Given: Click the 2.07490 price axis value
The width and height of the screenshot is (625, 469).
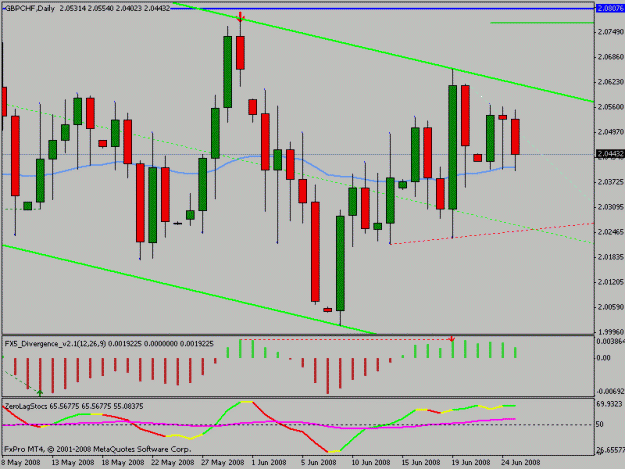Looking at the screenshot, I should tap(611, 32).
